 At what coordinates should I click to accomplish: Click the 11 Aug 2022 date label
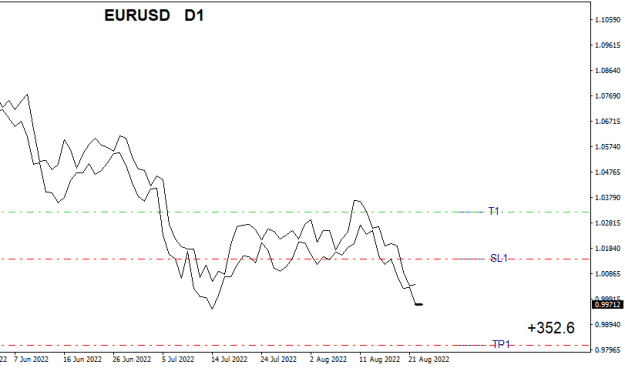pyautogui.click(x=379, y=359)
